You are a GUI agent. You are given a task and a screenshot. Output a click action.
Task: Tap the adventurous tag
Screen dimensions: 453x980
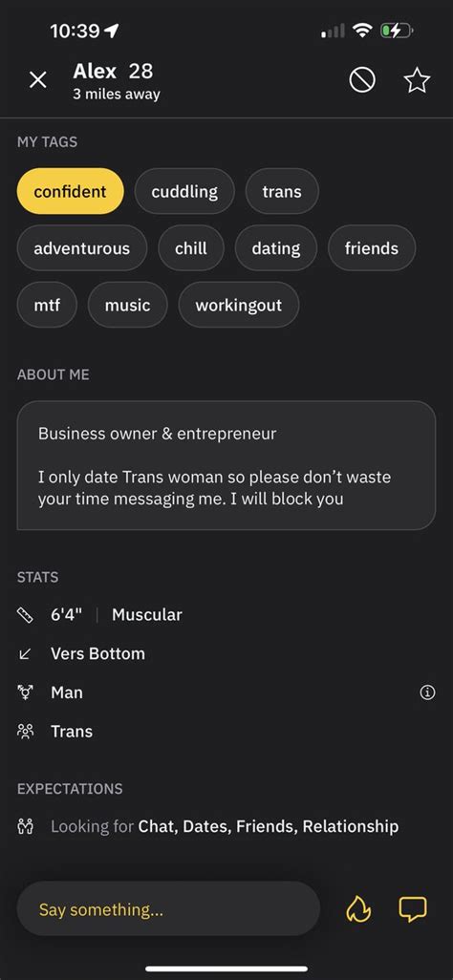pos(82,248)
